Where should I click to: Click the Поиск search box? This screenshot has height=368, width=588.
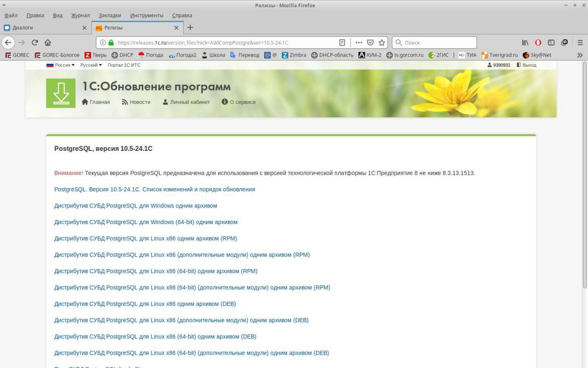(434, 42)
